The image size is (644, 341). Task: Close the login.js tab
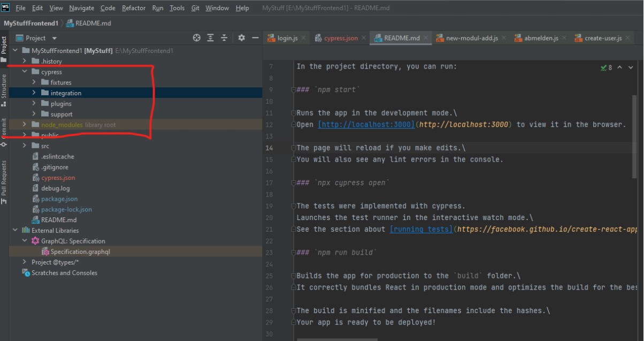[304, 38]
